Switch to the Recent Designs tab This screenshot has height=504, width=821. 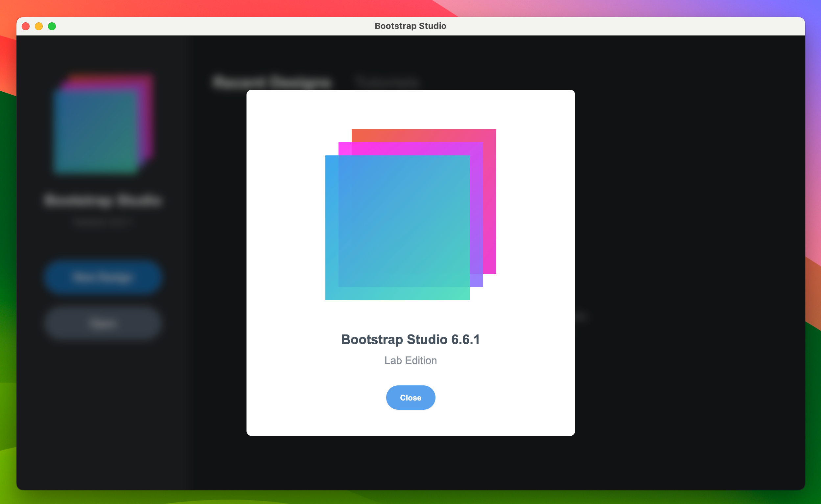(x=271, y=82)
